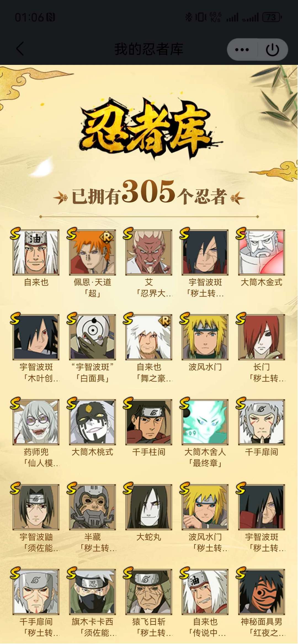Select the 大蛇丸 ninja avatar
The image size is (298, 644).
tap(148, 507)
